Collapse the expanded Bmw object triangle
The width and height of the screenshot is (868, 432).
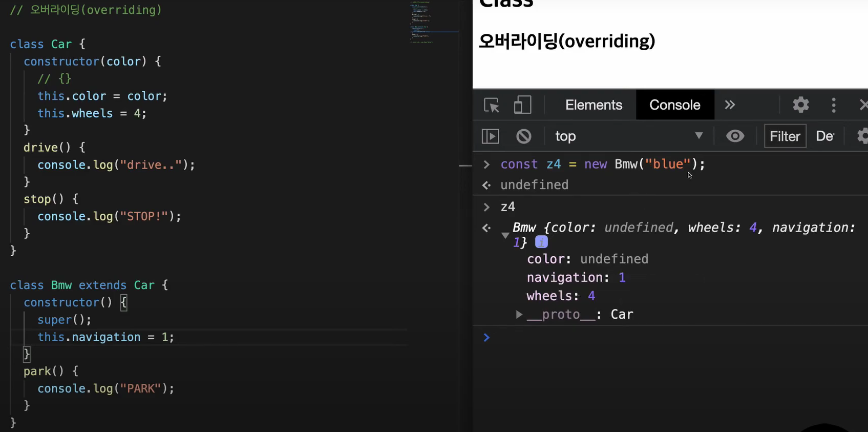click(505, 235)
